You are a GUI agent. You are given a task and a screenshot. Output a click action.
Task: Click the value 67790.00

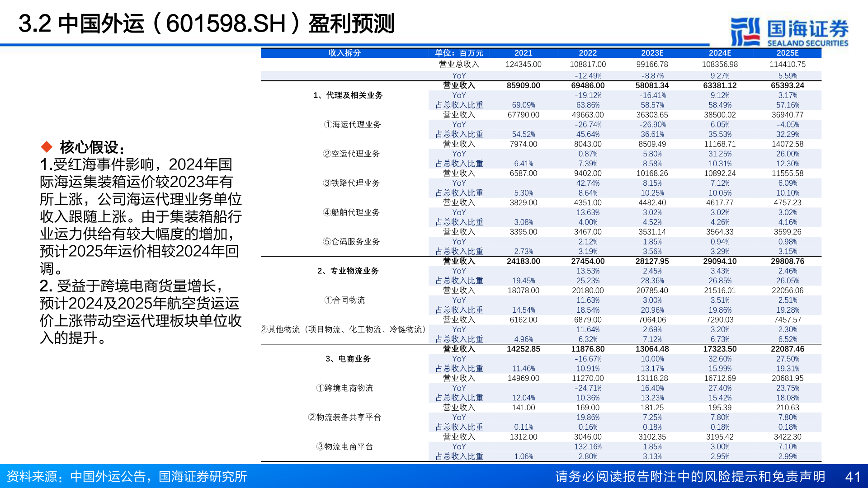pyautogui.click(x=524, y=115)
